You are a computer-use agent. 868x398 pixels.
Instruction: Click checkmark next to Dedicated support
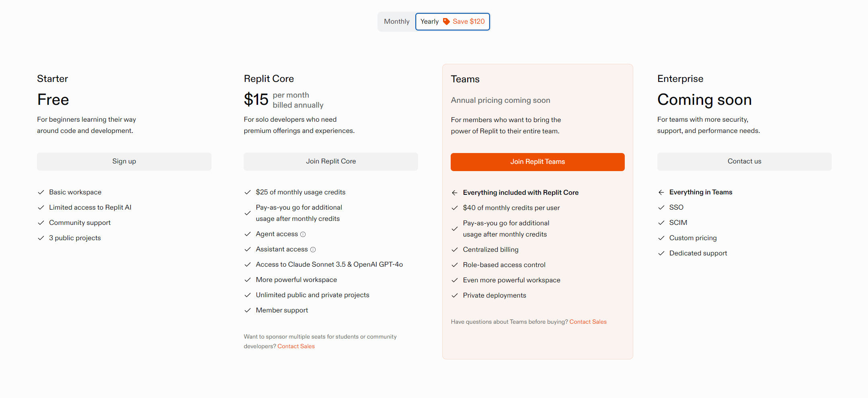click(661, 253)
